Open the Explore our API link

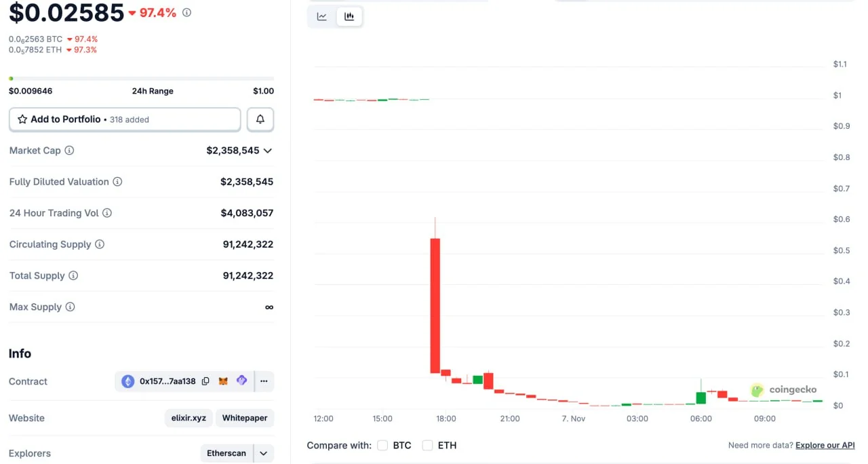825,446
